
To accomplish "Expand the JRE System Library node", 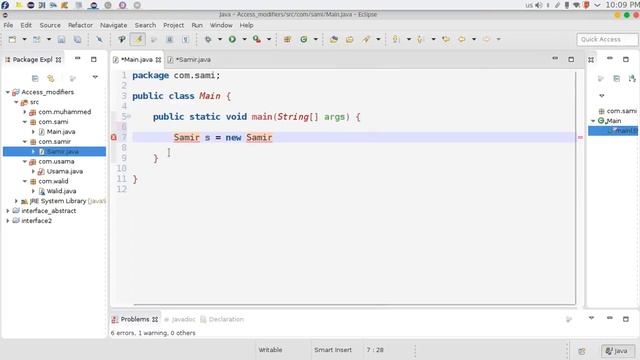I will [16, 201].
